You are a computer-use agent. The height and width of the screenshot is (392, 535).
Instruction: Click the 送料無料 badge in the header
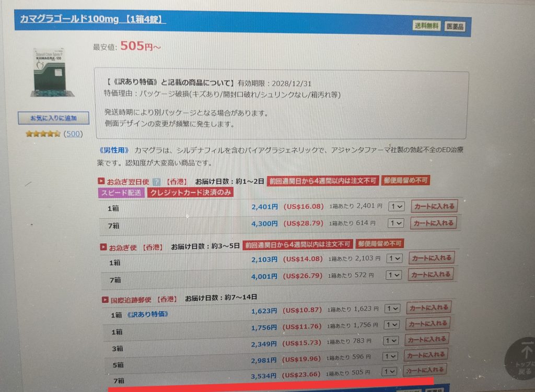426,26
